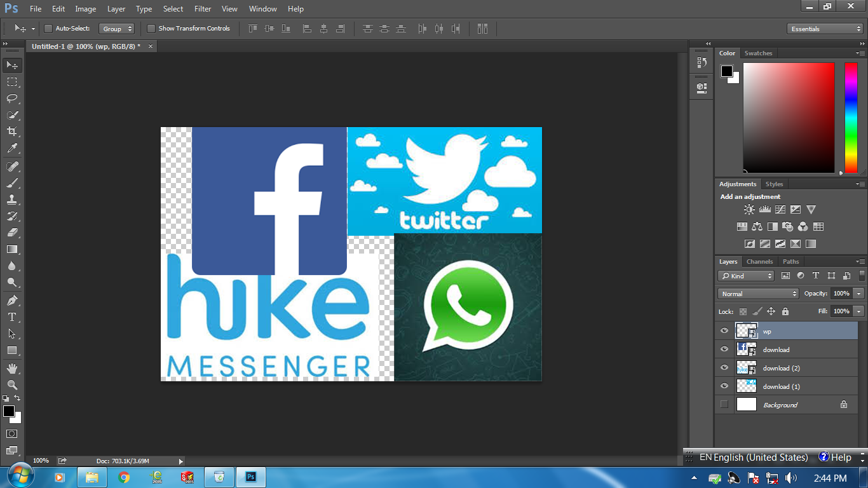Screen dimensions: 868x488
Task: Open the Kind layer filter dropdown
Action: click(x=746, y=276)
